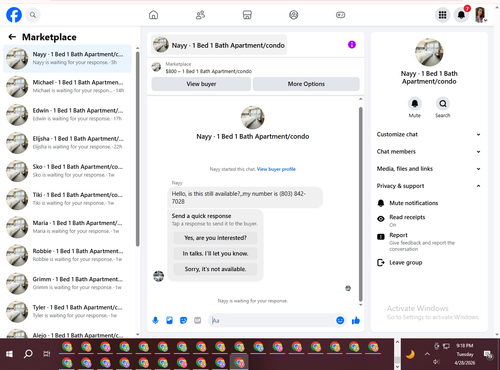Image resolution: width=500 pixels, height=370 pixels.
Task: Click the View buyer button
Action: (201, 84)
